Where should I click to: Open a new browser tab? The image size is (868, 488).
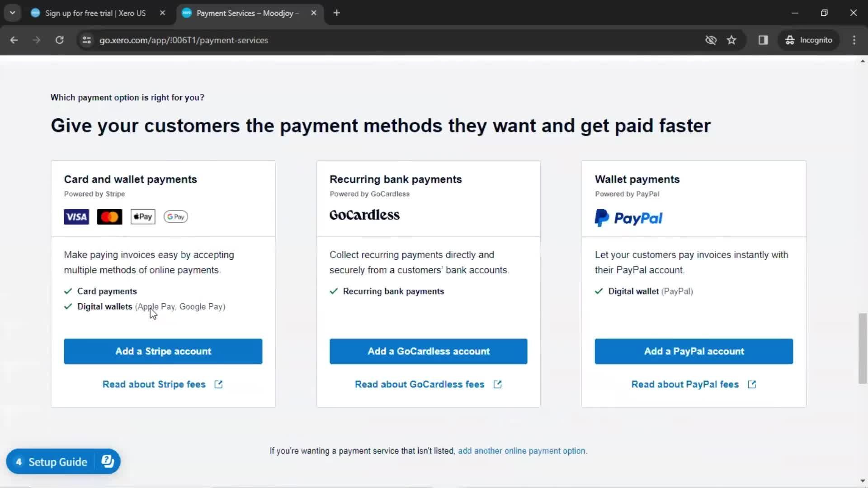pos(336,13)
